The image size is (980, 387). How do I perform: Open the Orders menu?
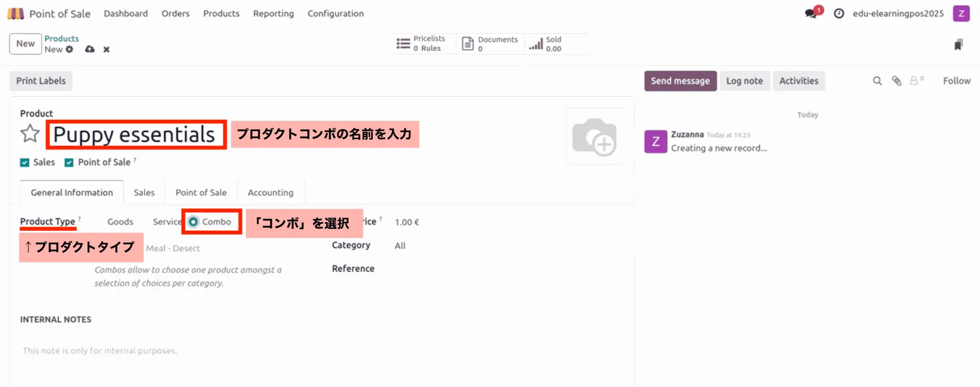point(176,14)
